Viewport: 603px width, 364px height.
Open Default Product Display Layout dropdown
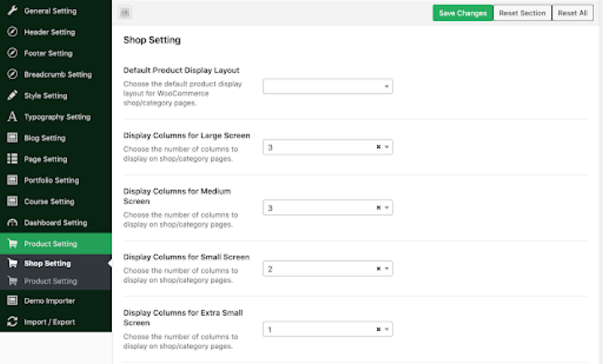click(328, 86)
